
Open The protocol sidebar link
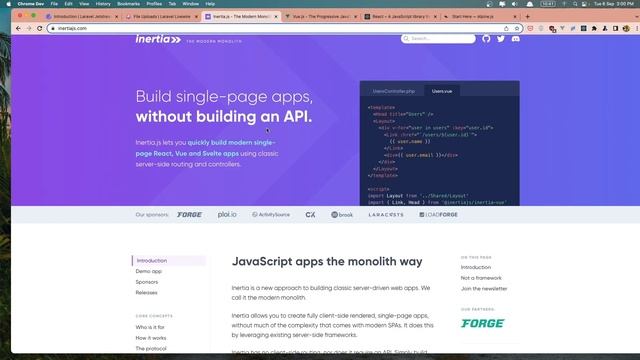click(x=151, y=349)
